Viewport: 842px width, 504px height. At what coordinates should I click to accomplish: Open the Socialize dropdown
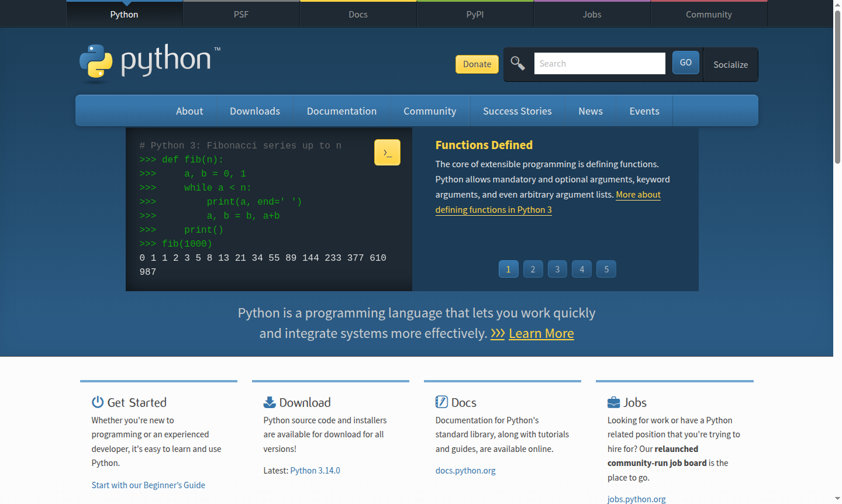click(x=730, y=64)
